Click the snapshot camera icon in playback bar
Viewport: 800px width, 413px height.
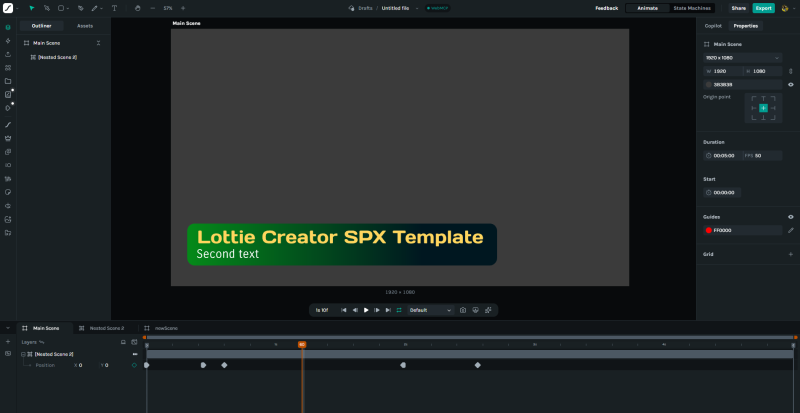[463, 310]
